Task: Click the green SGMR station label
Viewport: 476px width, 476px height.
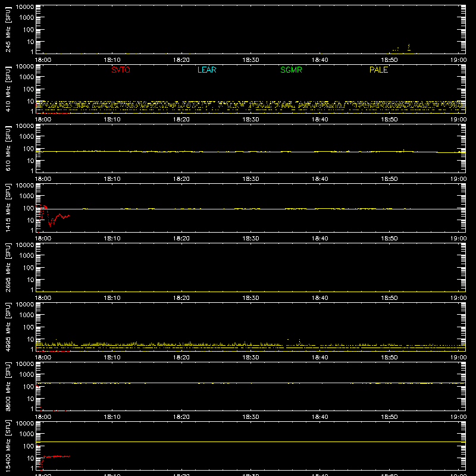Action: [x=291, y=70]
